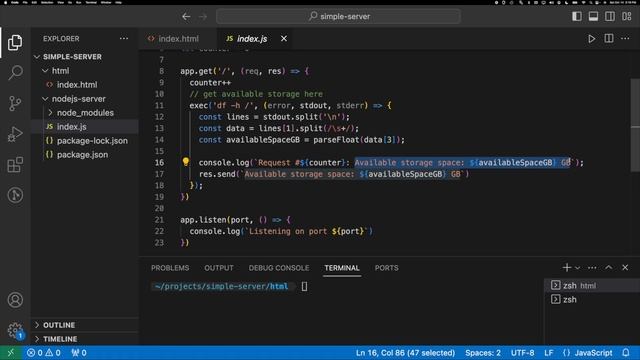Click the editor vertical scrollbar
This screenshot has width=640, height=360.
pos(635,124)
